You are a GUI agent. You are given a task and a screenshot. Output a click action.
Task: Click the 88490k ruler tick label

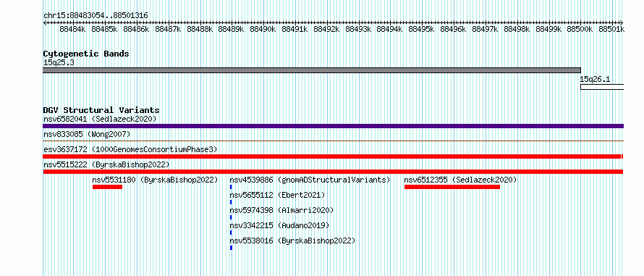(263, 29)
